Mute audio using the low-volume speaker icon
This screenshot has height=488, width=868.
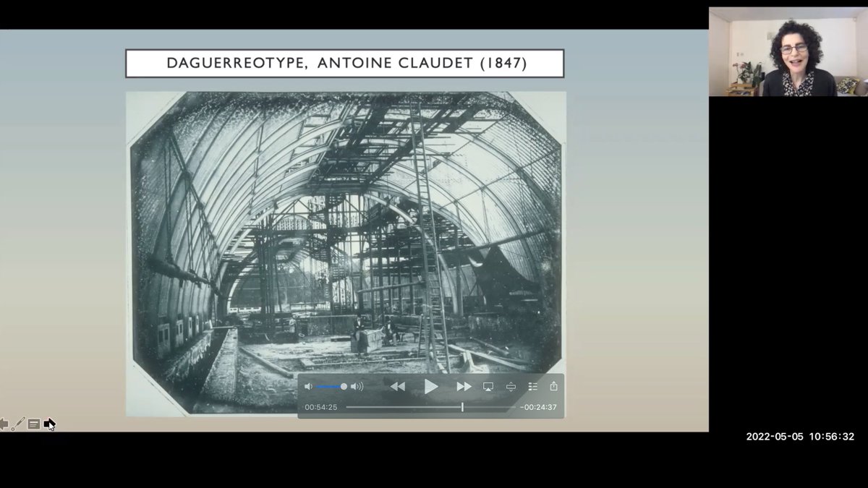point(308,387)
